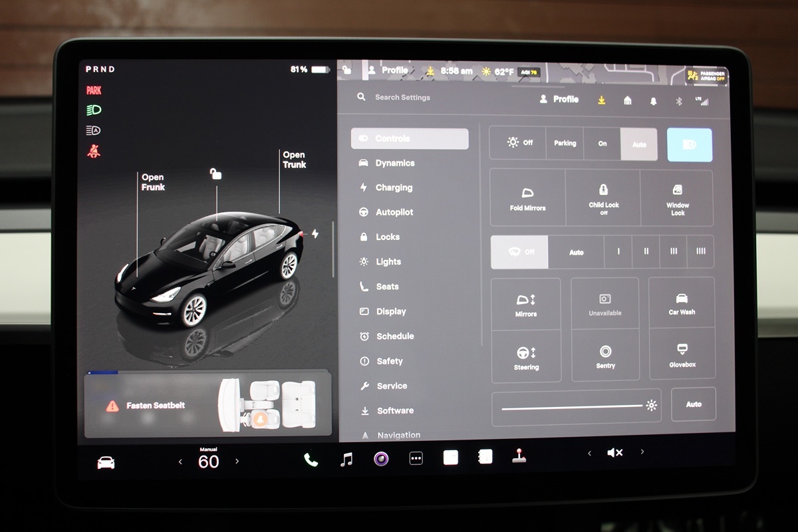Launch the camera app in dock
The image size is (798, 532).
(381, 458)
